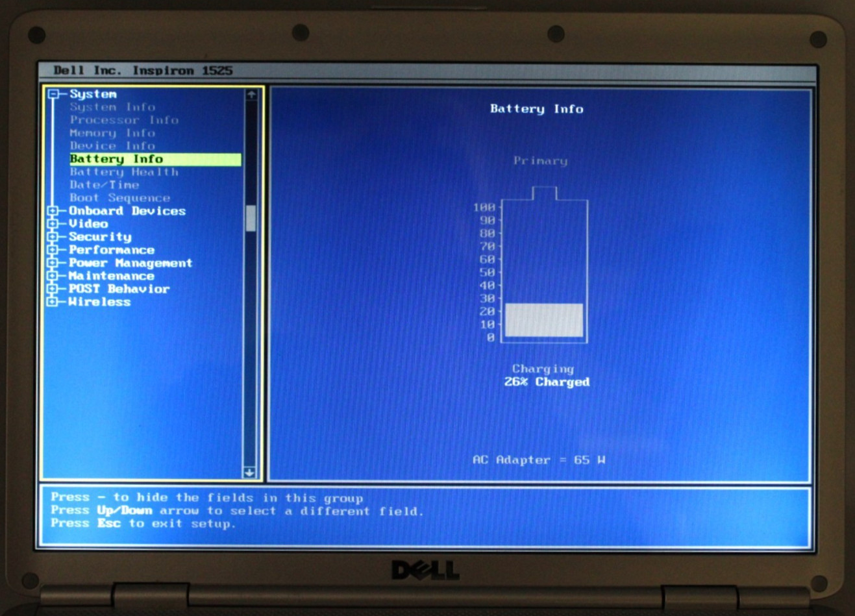This screenshot has height=616, width=855.
Task: Expand the Performance group
Action: (53, 250)
